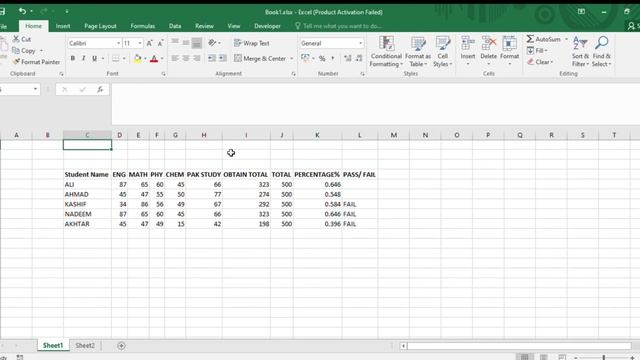Viewport: 640px width, 360px height.
Task: Open the Data ribbon tab
Action: tap(175, 26)
